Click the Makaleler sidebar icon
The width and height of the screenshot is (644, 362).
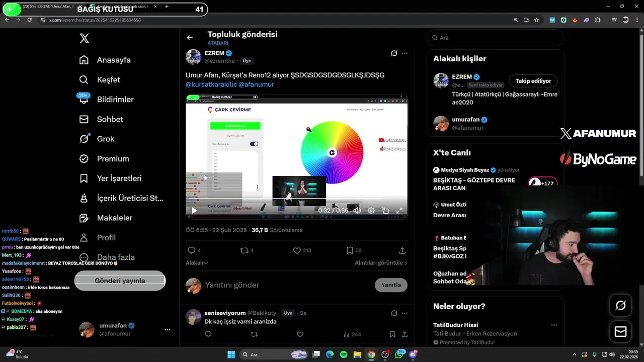point(84,218)
